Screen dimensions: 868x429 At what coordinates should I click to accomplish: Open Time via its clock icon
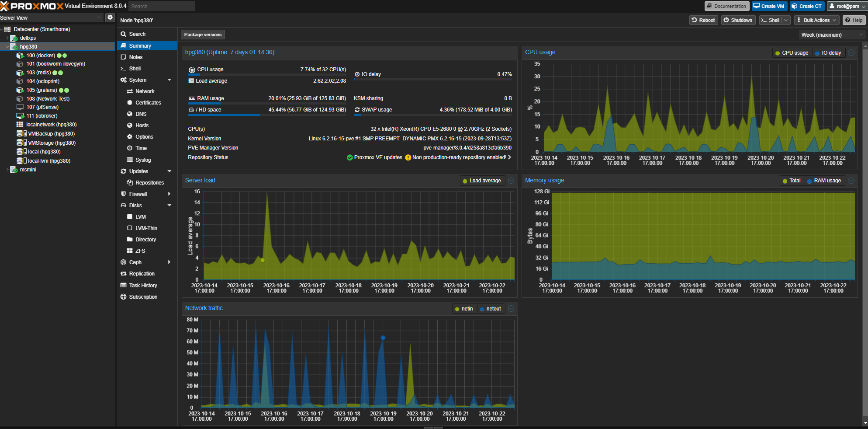(130, 148)
